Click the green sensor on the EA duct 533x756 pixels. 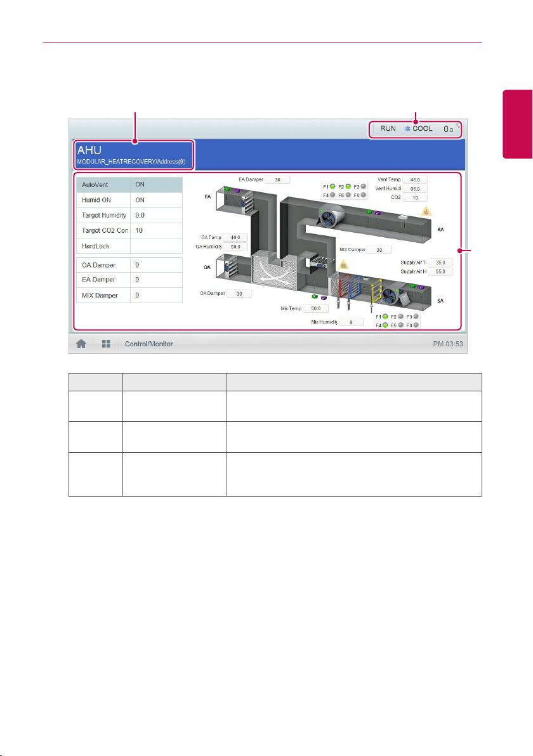[227, 190]
